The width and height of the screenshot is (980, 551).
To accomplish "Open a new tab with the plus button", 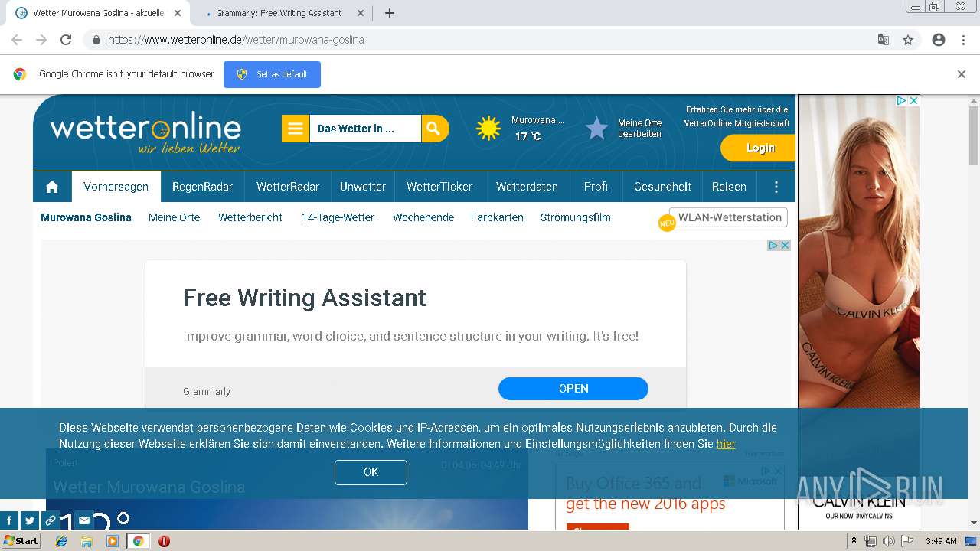I will pos(389,13).
